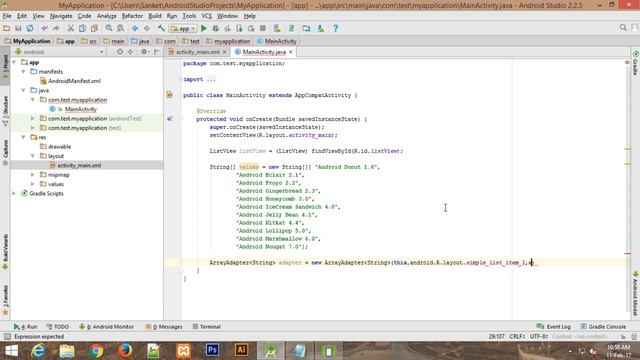Close the MainActivity.java tab
Image resolution: width=640 pixels, height=360 pixels.
[x=291, y=52]
